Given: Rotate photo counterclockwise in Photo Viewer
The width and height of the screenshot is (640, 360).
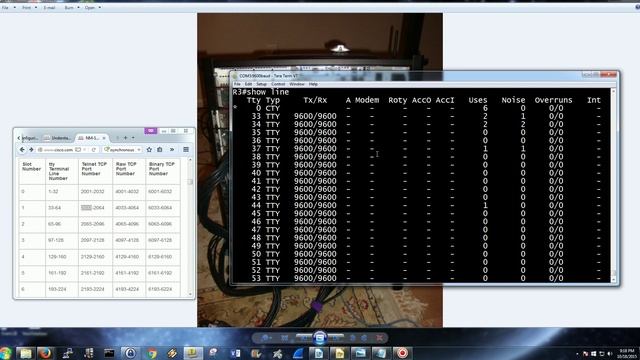Looking at the screenshot, I should click(x=353, y=338).
